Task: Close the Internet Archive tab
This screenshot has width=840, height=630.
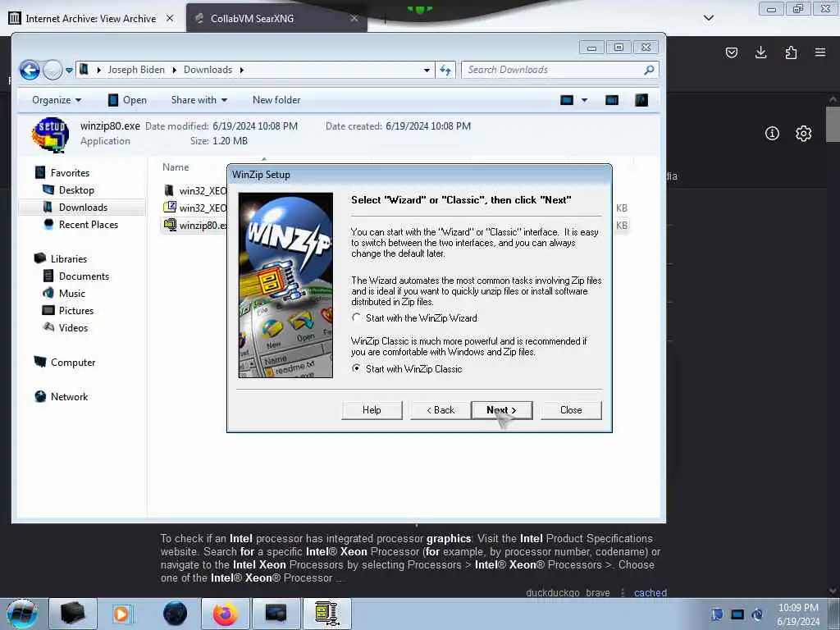Action: (169, 18)
